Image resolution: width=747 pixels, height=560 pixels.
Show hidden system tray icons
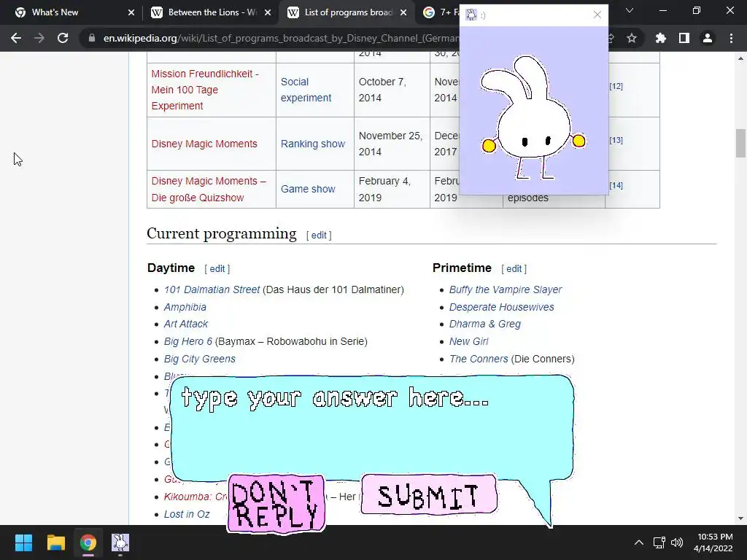click(639, 542)
